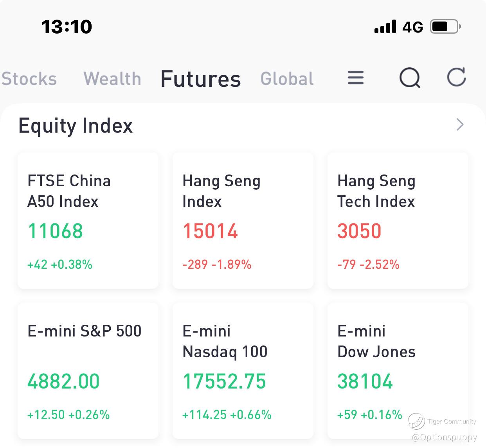Select the Futures tab
Screen dimensions: 486x448
click(201, 79)
